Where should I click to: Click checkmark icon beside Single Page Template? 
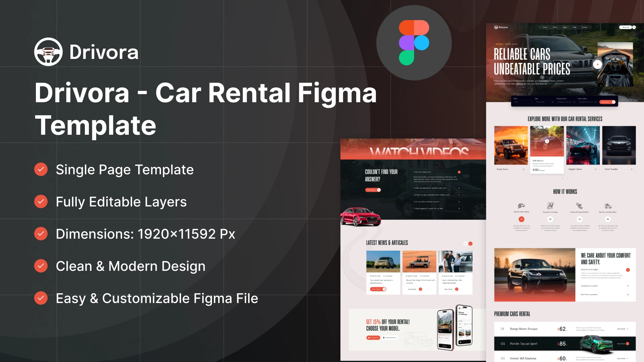click(41, 169)
